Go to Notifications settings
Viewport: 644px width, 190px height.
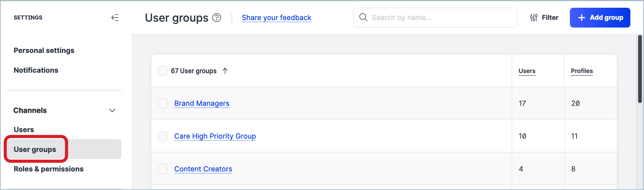(x=36, y=70)
